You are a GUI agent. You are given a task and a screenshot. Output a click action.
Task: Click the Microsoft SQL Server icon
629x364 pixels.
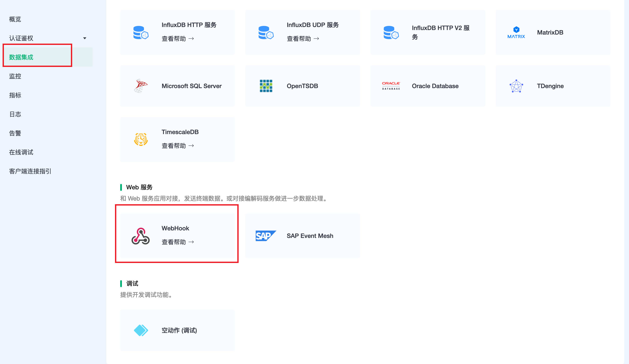point(141,86)
